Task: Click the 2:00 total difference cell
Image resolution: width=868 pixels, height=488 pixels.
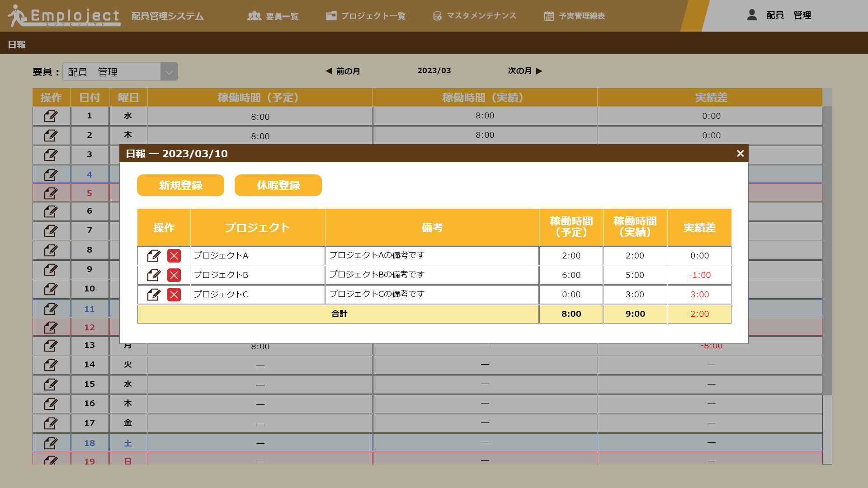Action: click(699, 314)
